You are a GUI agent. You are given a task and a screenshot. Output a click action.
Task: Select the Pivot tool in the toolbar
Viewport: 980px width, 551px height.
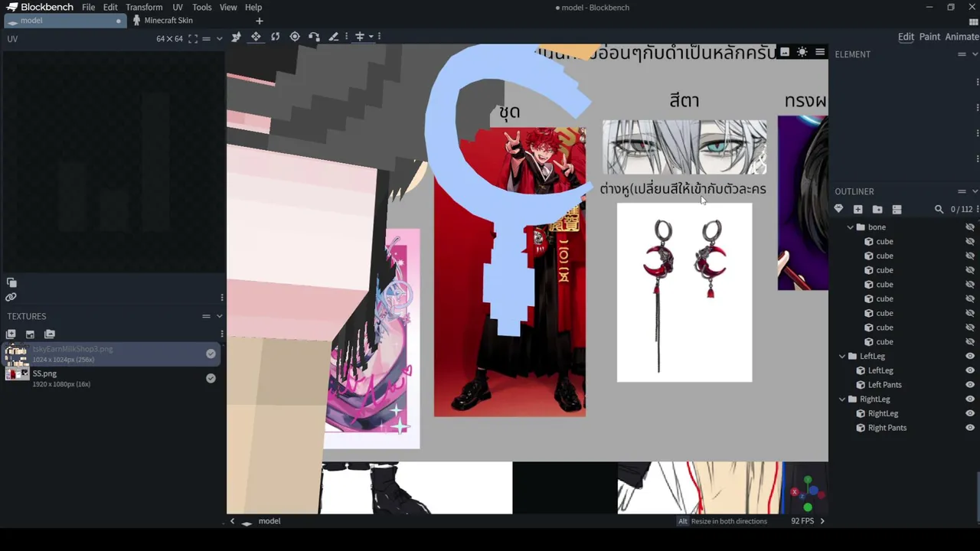click(x=295, y=37)
